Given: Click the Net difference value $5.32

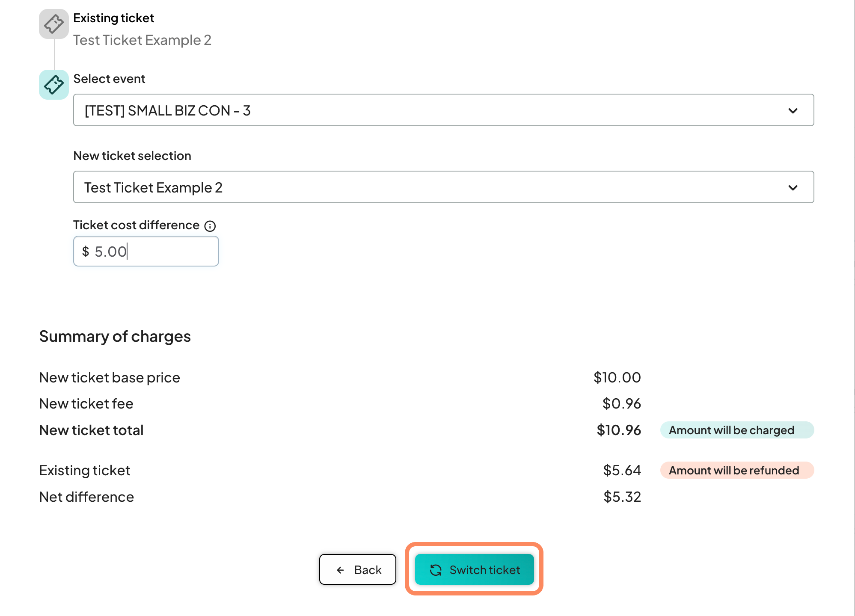Looking at the screenshot, I should (622, 497).
